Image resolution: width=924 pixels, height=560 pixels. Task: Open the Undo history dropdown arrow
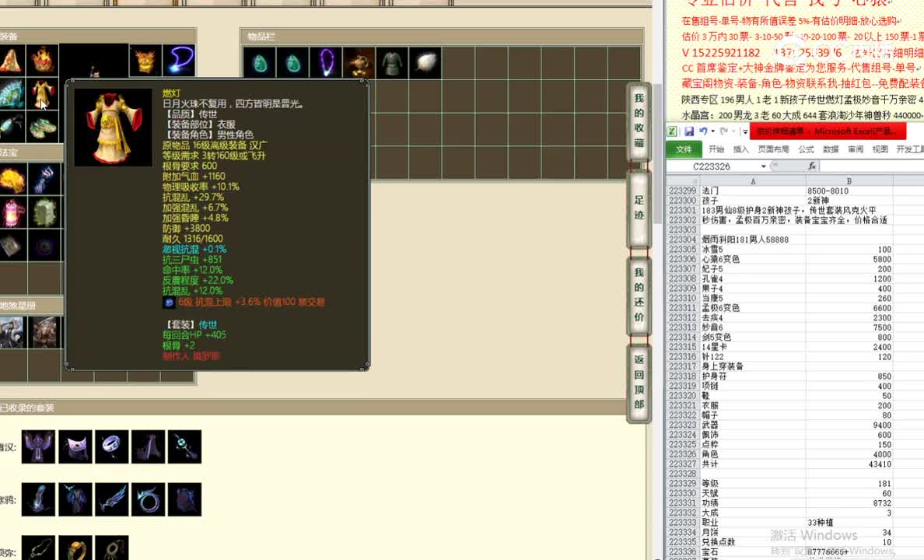coord(712,131)
